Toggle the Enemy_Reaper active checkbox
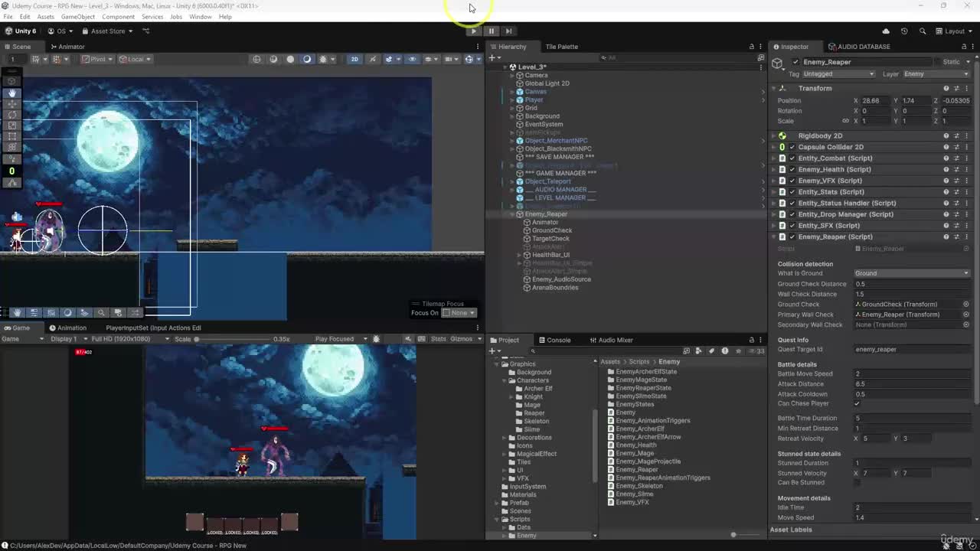This screenshot has width=980, height=551. 795,62
